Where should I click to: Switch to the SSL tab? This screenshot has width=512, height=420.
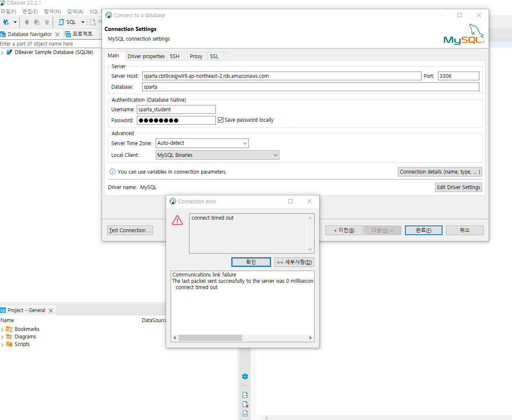click(214, 56)
